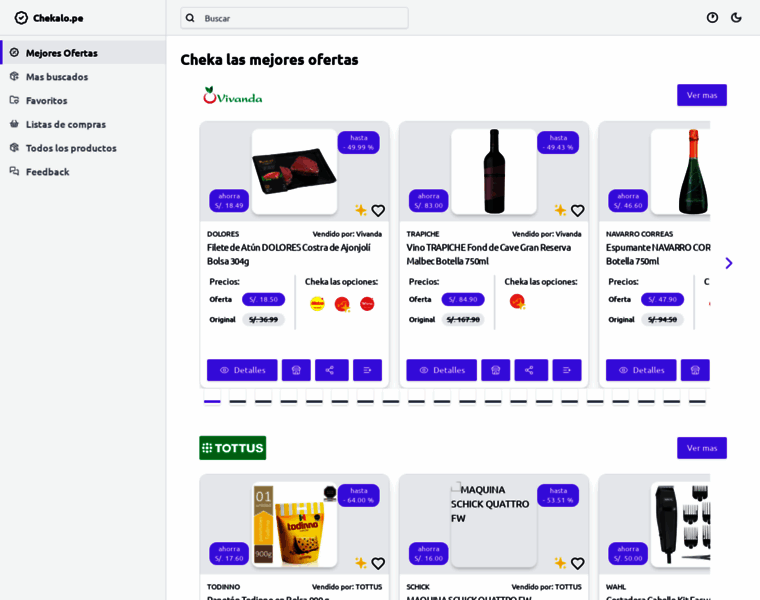The height and width of the screenshot is (600, 760).
Task: Focus the Buscar search field
Action: coord(294,18)
